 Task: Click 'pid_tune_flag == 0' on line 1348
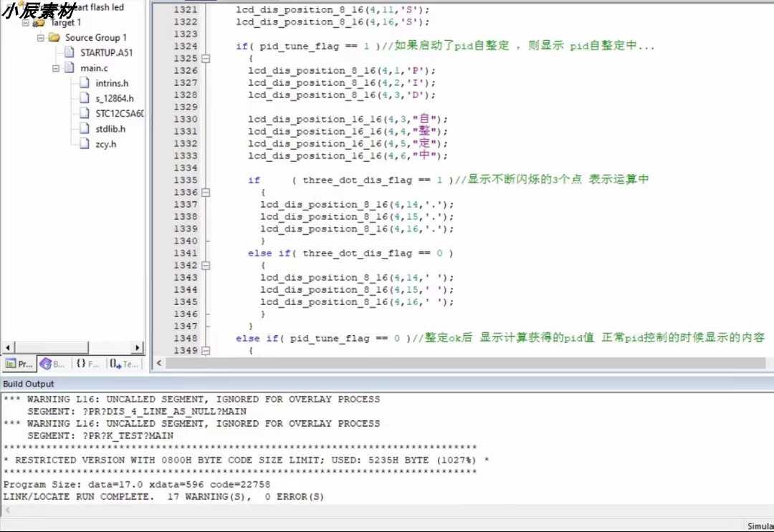(345, 339)
